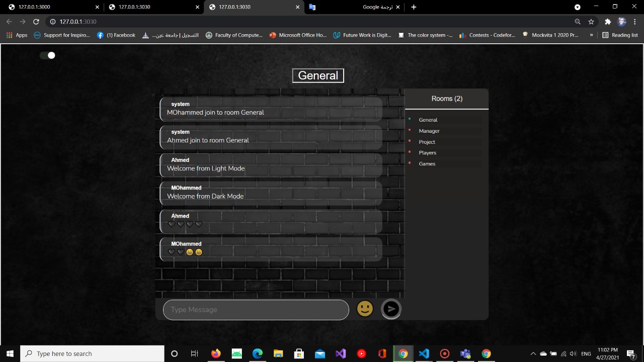Open the Windows Start menu

tap(10, 353)
